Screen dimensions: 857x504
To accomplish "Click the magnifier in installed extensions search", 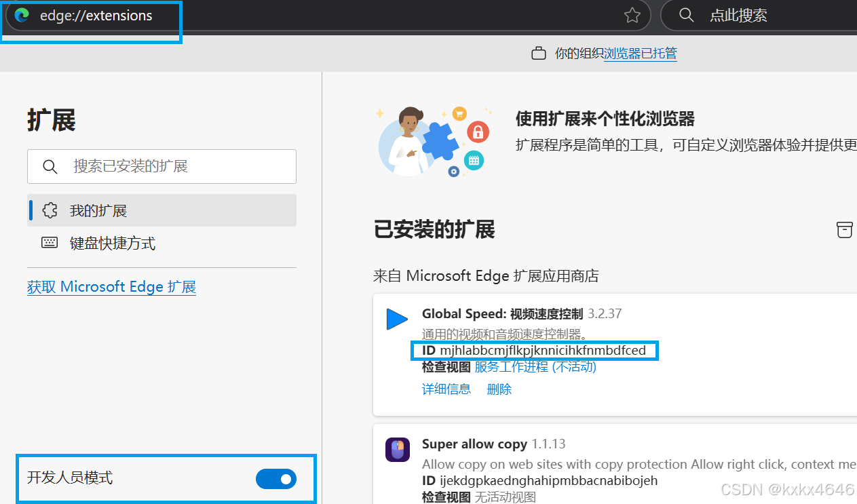I will (x=50, y=166).
